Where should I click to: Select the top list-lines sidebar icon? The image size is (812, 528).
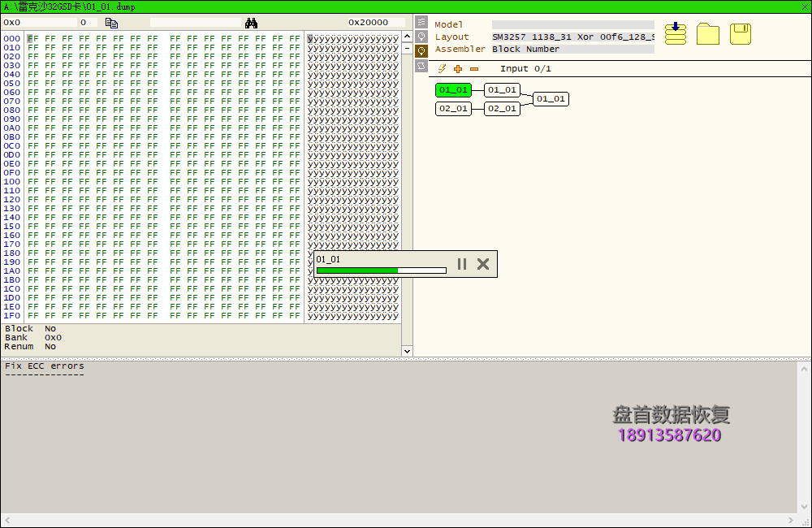pos(421,22)
